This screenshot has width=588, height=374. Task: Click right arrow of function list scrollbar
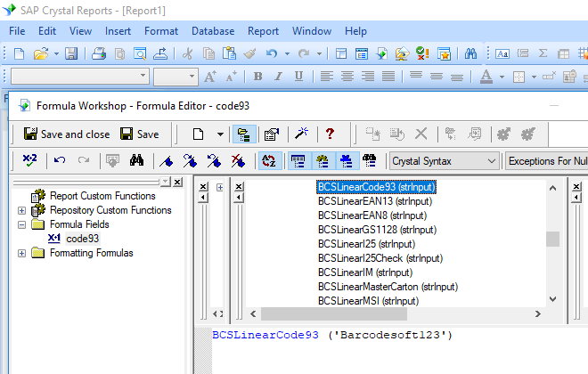click(x=538, y=313)
